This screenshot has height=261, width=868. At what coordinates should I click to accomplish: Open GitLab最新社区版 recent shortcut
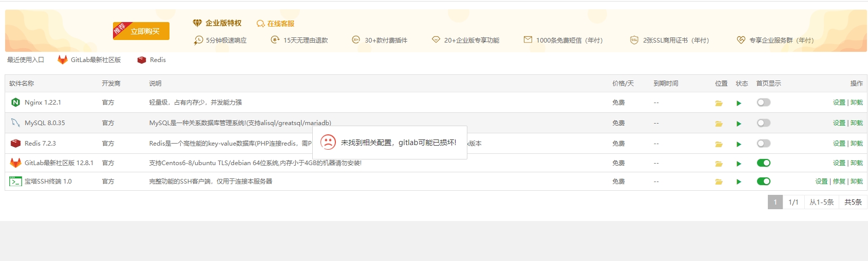[89, 60]
